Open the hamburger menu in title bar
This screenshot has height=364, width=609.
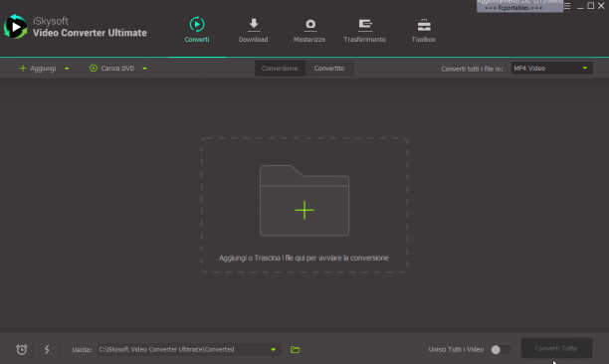click(567, 6)
